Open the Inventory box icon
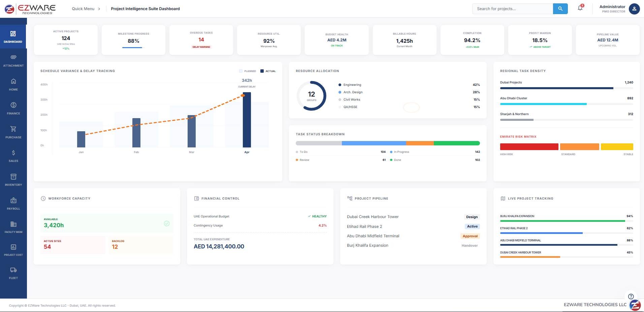Screen dimensions: 644x312 (x=13, y=177)
